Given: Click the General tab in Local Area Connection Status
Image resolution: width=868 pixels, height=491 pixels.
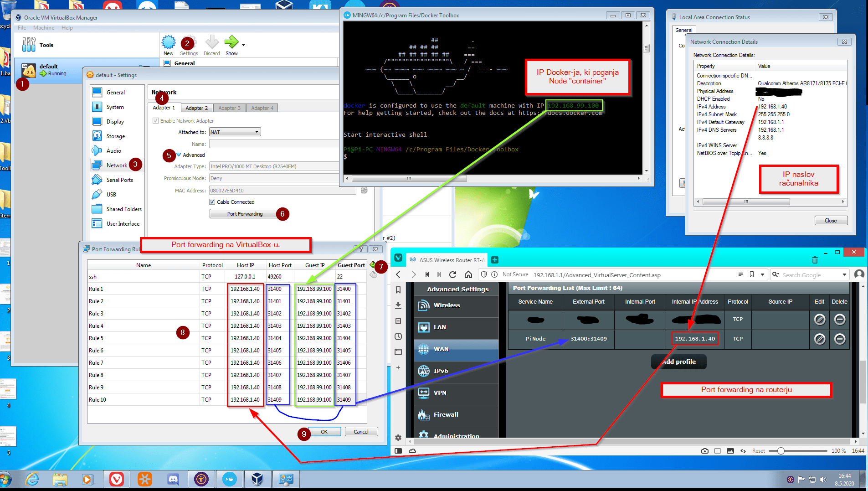Looking at the screenshot, I should (683, 30).
